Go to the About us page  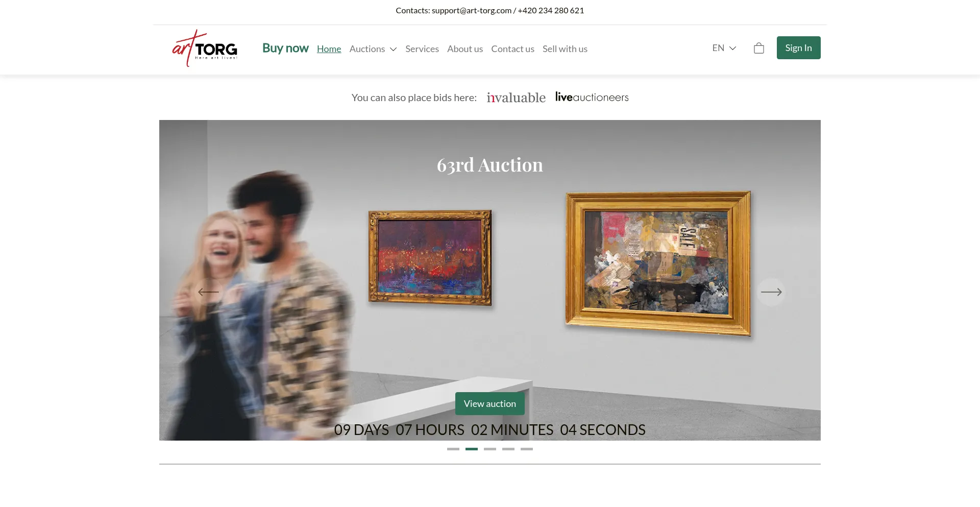click(x=465, y=49)
